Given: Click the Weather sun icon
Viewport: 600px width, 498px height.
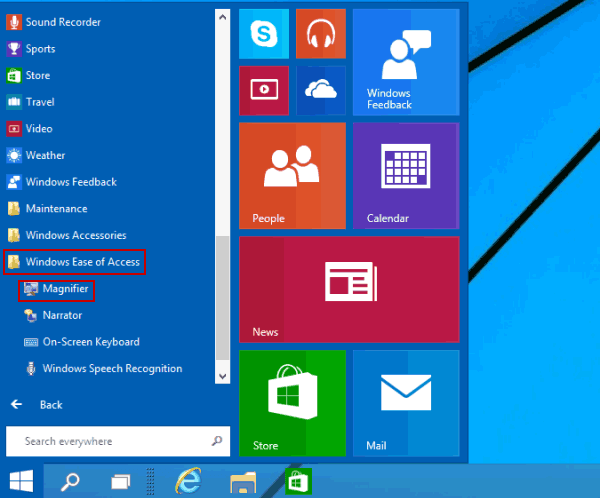Looking at the screenshot, I should pyautogui.click(x=14, y=155).
